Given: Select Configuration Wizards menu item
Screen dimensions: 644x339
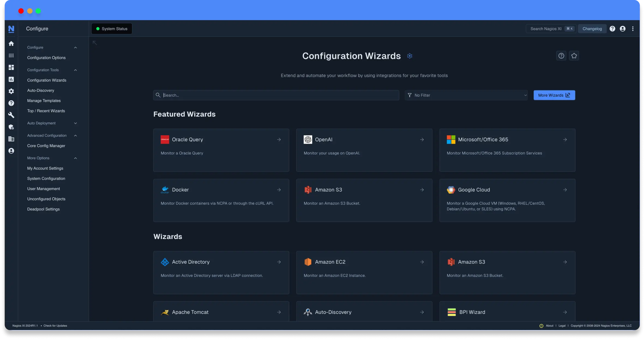Looking at the screenshot, I should tap(46, 80).
